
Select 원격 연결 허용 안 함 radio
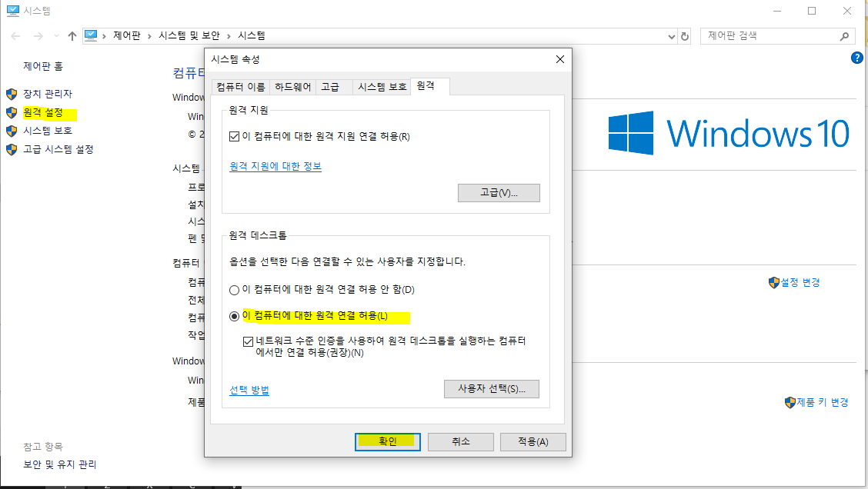point(234,290)
